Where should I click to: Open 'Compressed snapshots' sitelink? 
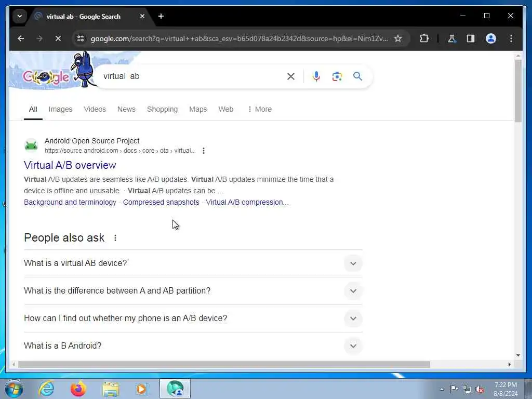coord(161,202)
